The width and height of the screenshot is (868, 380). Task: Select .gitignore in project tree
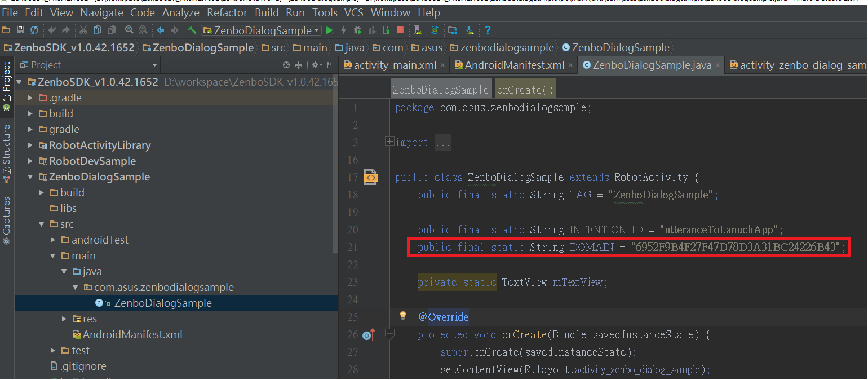(x=78, y=366)
